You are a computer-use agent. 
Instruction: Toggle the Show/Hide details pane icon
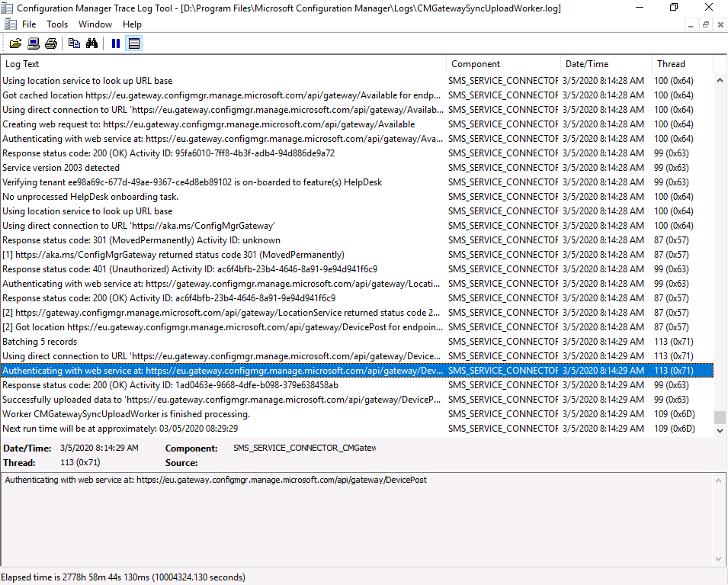click(x=133, y=43)
